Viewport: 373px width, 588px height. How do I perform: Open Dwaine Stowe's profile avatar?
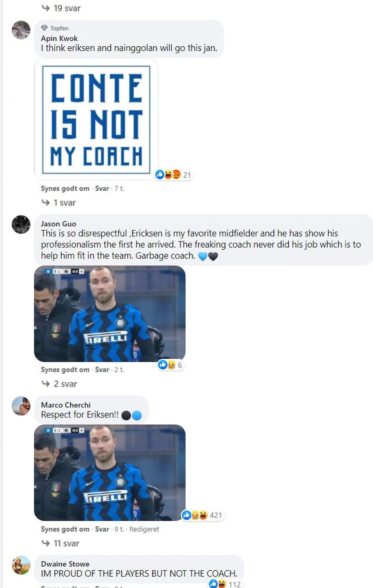click(x=21, y=565)
